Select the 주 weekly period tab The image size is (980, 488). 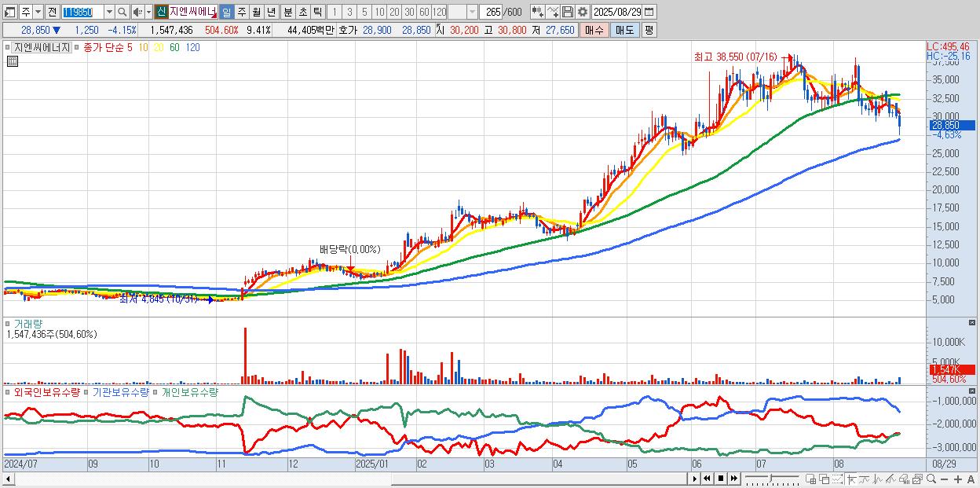pyautogui.click(x=241, y=12)
